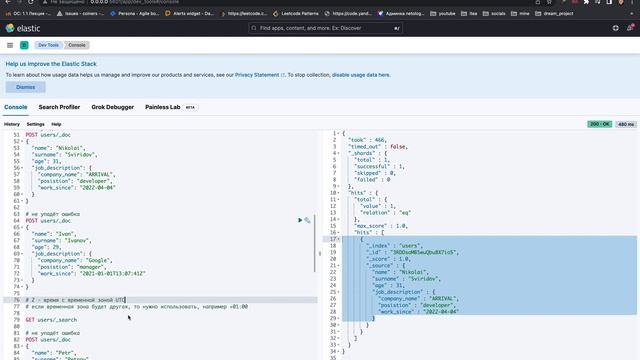Send the request using the play icon
The width and height of the screenshot is (640, 360).
point(300,220)
